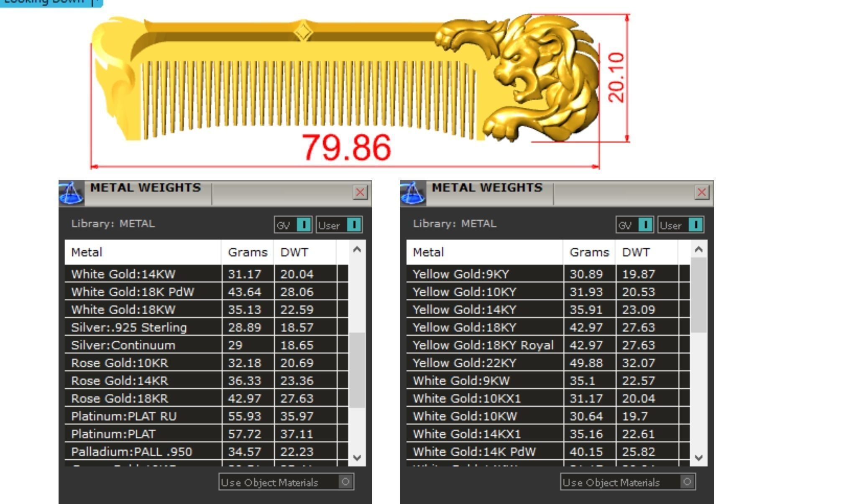Select the White Gold:14KX1 row

click(x=548, y=434)
